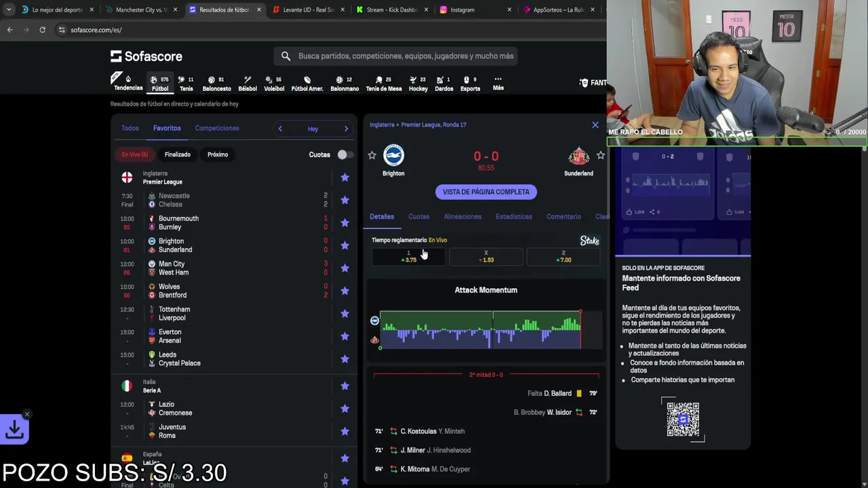The width and height of the screenshot is (868, 488).
Task: Open the Comentario tab
Action: pos(564,217)
